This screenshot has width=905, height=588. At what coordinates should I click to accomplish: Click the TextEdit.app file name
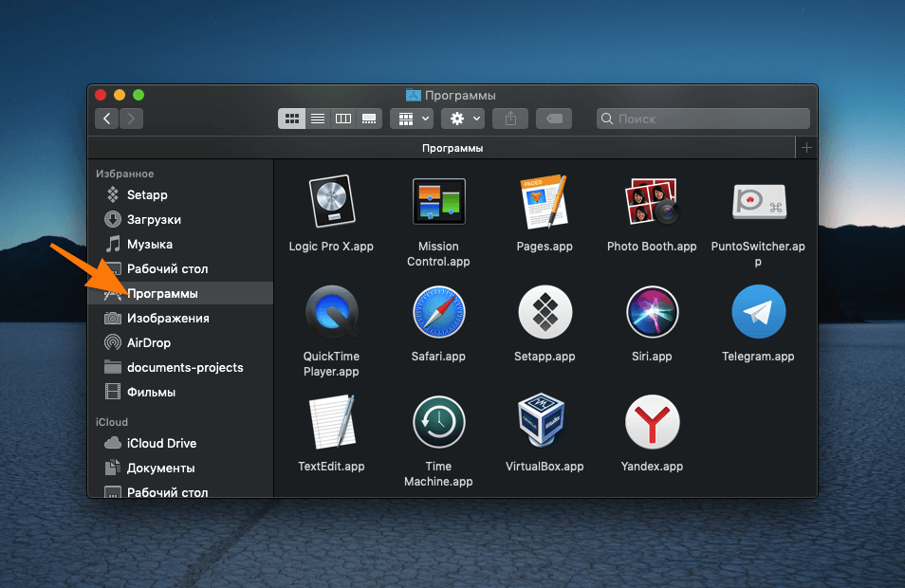pyautogui.click(x=331, y=467)
